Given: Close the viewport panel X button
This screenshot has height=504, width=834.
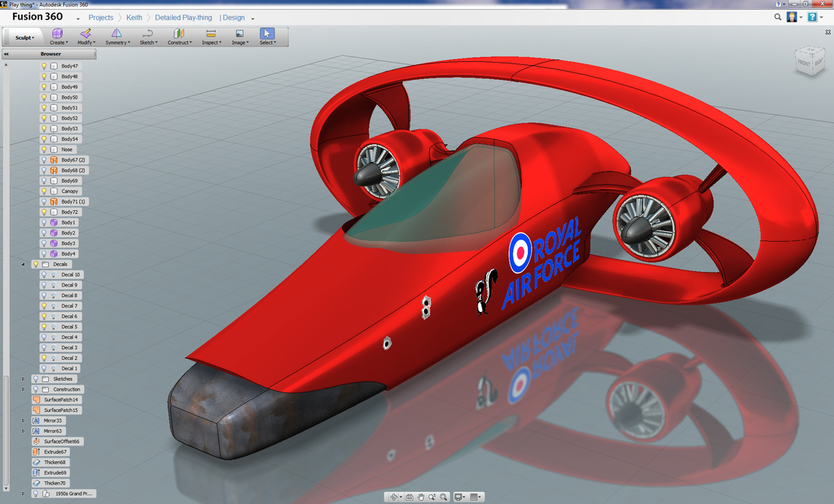Looking at the screenshot, I should coord(828,33).
